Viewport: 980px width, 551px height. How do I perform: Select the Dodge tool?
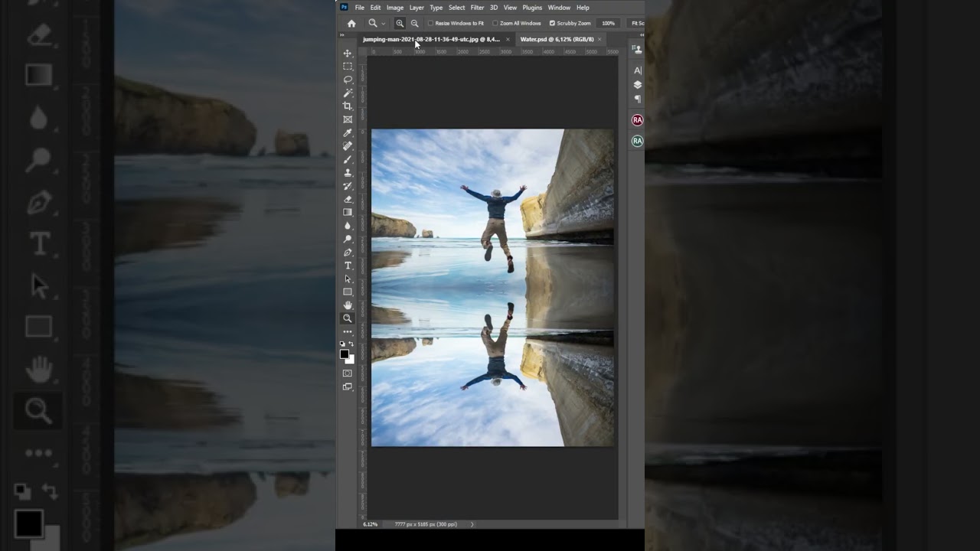(348, 239)
